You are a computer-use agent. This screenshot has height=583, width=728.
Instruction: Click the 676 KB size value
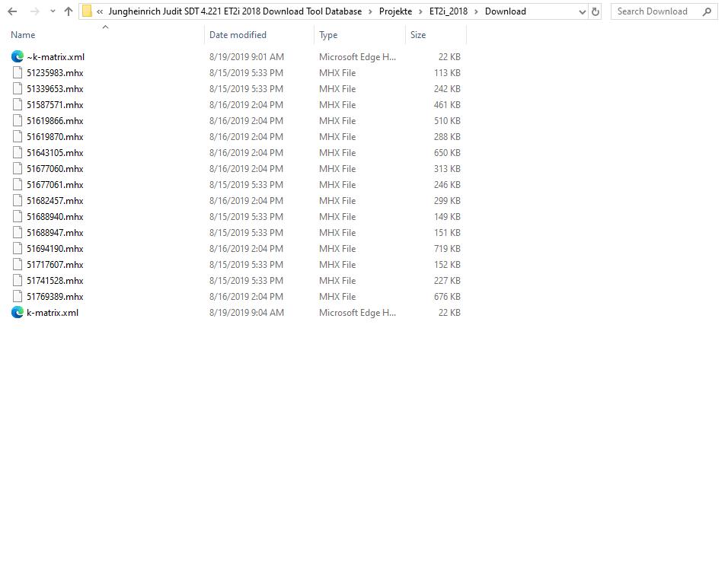(x=447, y=297)
